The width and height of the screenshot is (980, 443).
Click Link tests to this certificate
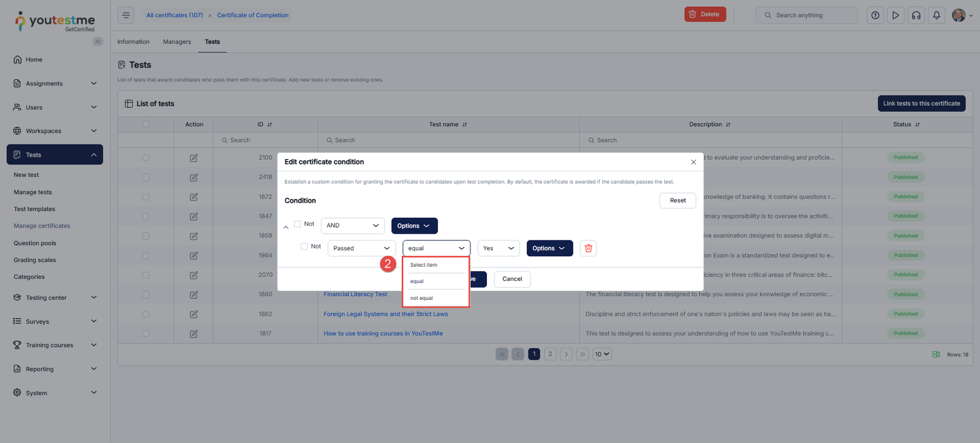[x=921, y=104]
